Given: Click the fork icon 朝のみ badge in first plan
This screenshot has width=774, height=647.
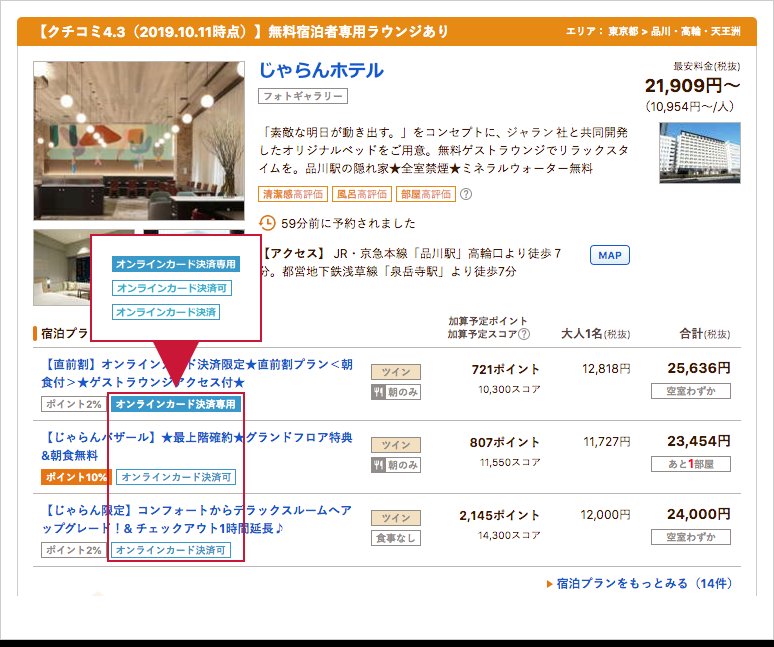Looking at the screenshot, I should point(378,392).
